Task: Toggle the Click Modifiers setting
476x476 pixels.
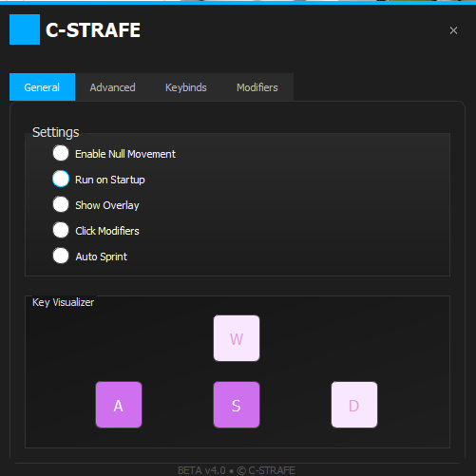Action: point(61,230)
